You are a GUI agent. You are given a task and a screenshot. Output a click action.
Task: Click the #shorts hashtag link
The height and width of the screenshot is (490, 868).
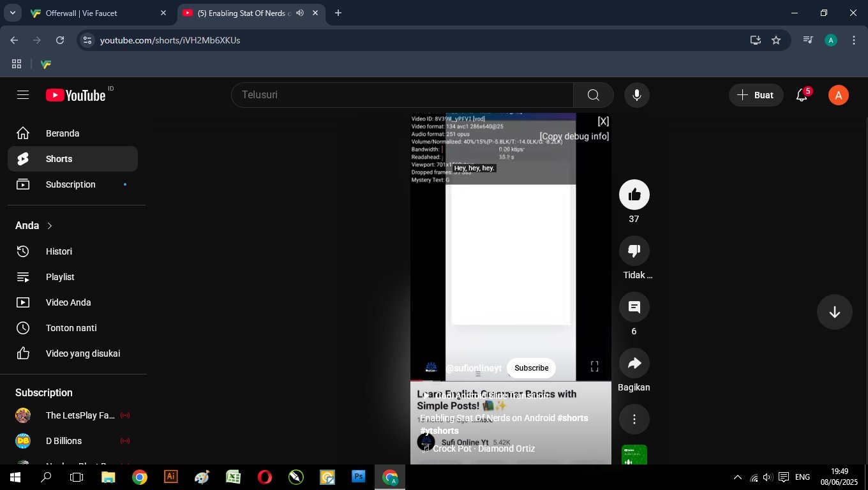[572, 418]
